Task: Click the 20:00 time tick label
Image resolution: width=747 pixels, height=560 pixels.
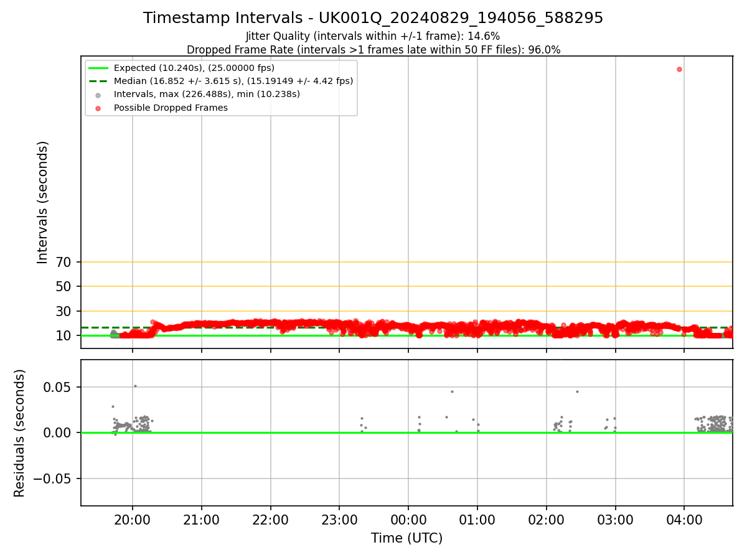Action: click(133, 520)
